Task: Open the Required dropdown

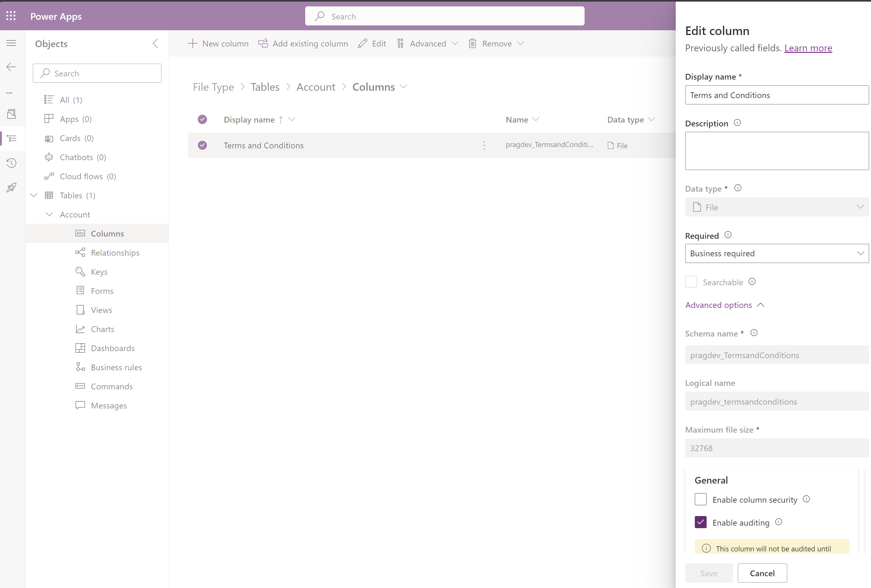Action: coord(777,253)
